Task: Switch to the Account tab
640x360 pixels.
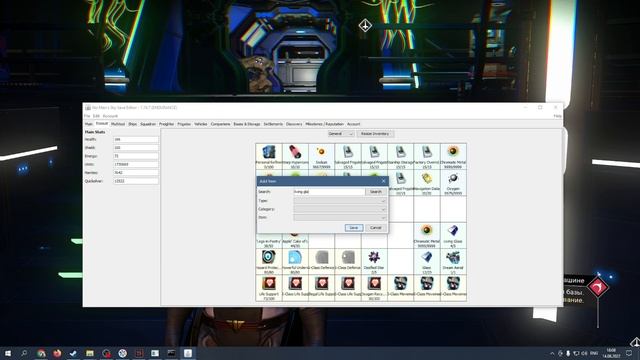Action: click(353, 124)
